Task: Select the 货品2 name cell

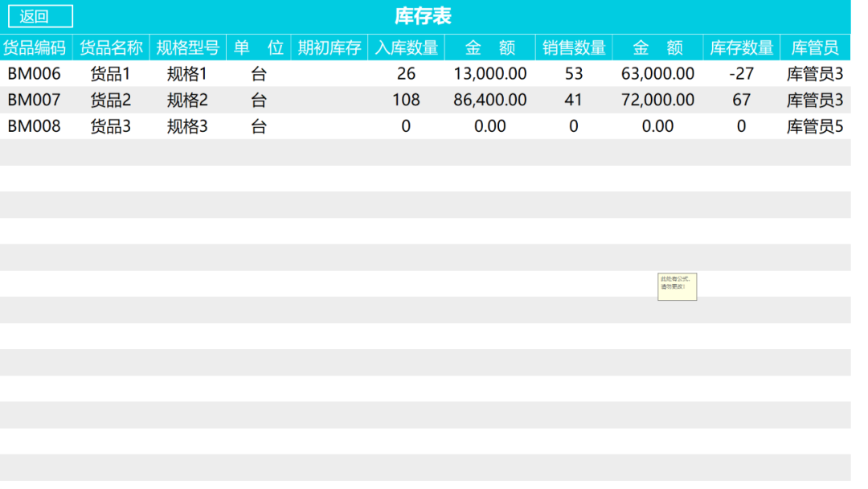Action: [110, 100]
